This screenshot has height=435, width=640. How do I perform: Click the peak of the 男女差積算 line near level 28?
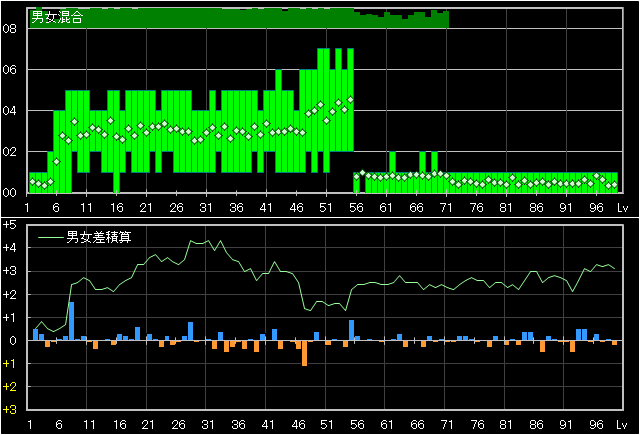pyautogui.click(x=191, y=241)
